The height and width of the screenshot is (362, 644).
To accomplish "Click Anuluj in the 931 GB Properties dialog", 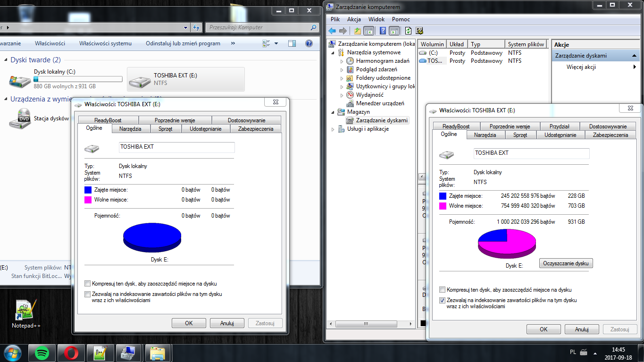I will tap(582, 329).
